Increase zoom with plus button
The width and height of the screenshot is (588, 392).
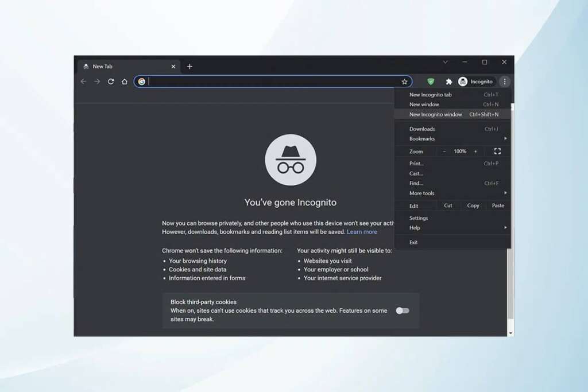click(475, 152)
